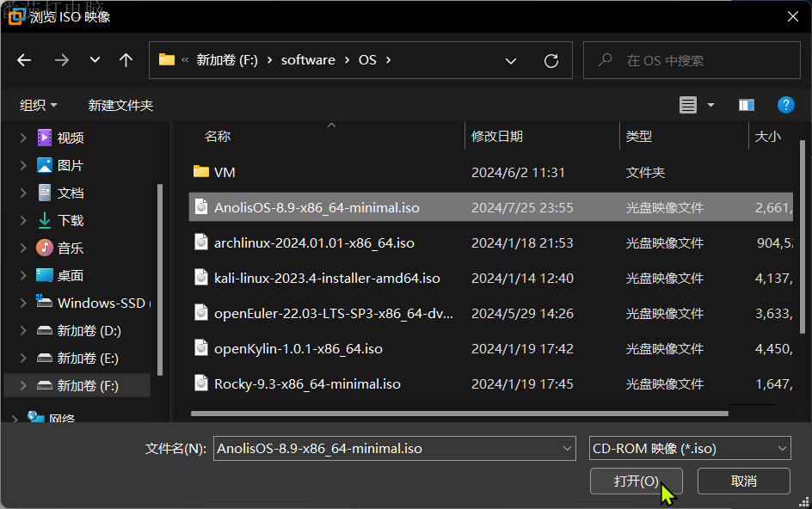The height and width of the screenshot is (509, 812).
Task: Open recent locations dropdown chevron
Action: (95, 60)
